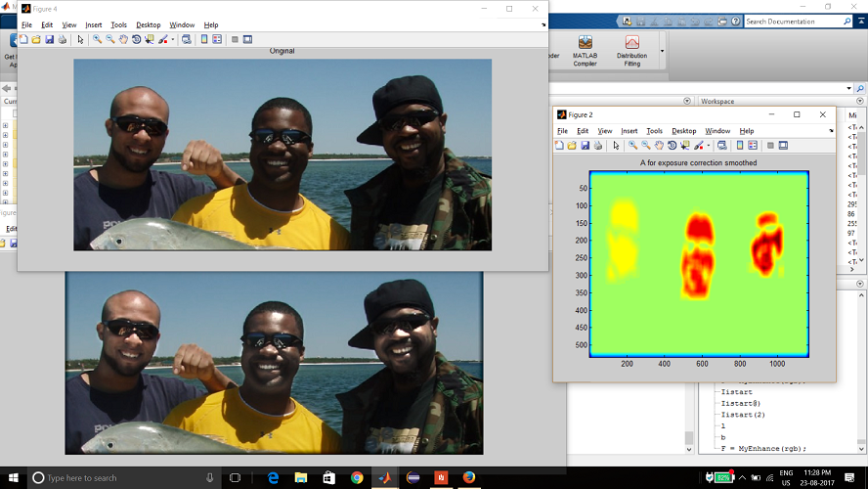Image resolution: width=868 pixels, height=489 pixels.
Task: Open the Insert menu in Figure 2
Action: tap(629, 131)
